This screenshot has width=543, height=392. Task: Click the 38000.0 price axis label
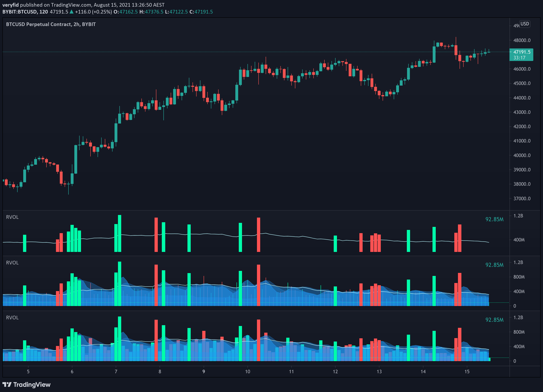(522, 184)
